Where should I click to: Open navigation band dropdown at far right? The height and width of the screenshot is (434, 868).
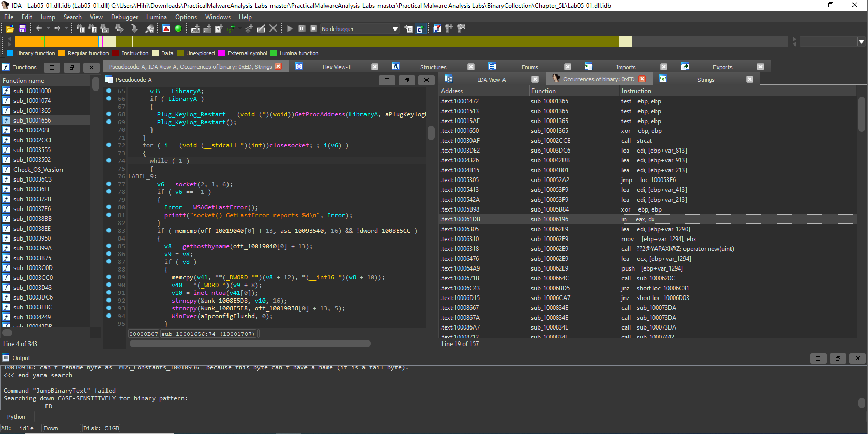tap(861, 42)
